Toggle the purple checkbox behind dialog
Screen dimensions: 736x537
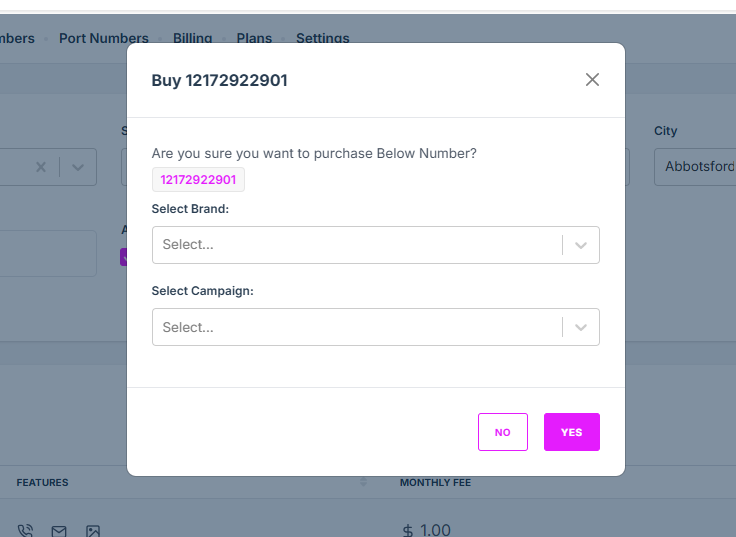[123, 257]
